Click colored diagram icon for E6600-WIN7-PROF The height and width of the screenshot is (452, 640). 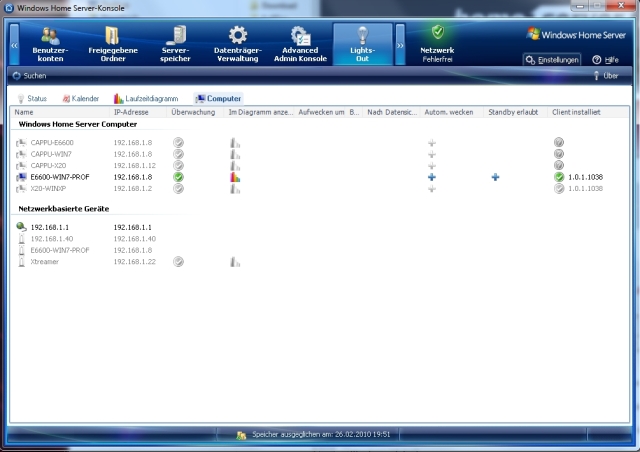[x=235, y=177]
